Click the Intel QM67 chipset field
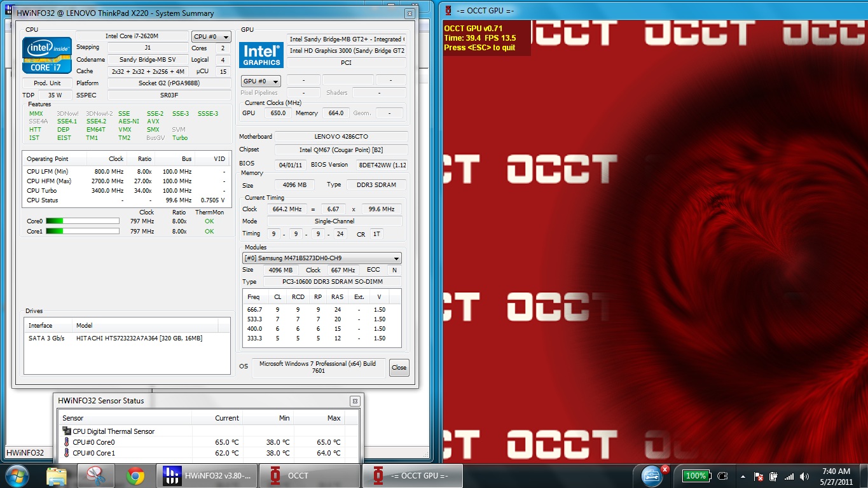868x488 pixels. pyautogui.click(x=341, y=150)
